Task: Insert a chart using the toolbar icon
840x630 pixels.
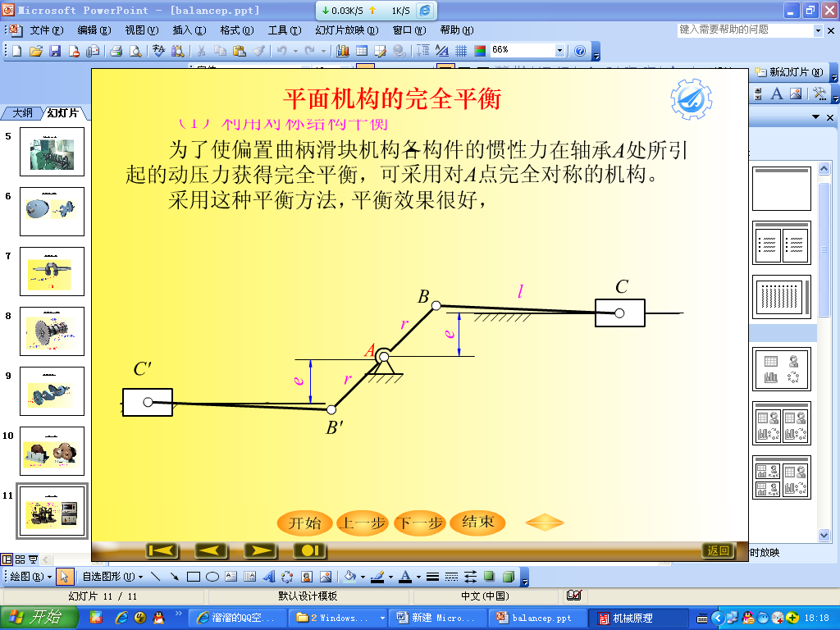Action: (343, 51)
